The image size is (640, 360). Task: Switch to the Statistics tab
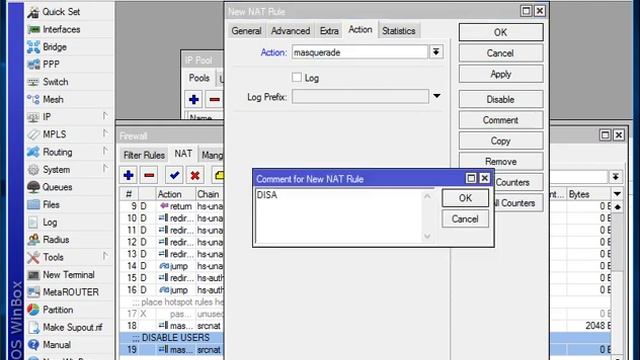(399, 31)
